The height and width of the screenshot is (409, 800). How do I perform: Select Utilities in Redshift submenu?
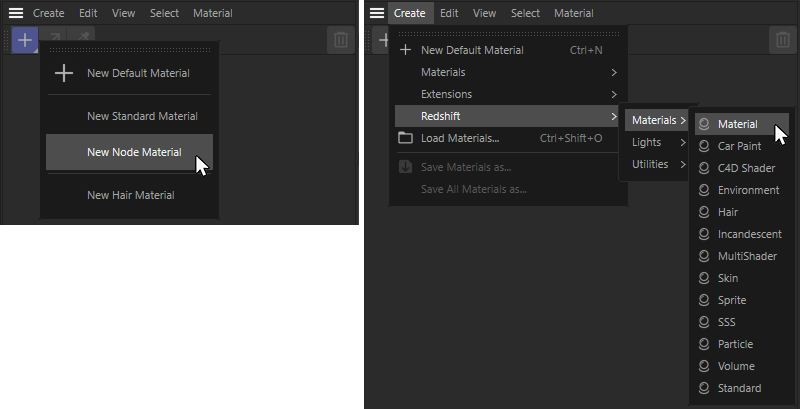(656, 164)
